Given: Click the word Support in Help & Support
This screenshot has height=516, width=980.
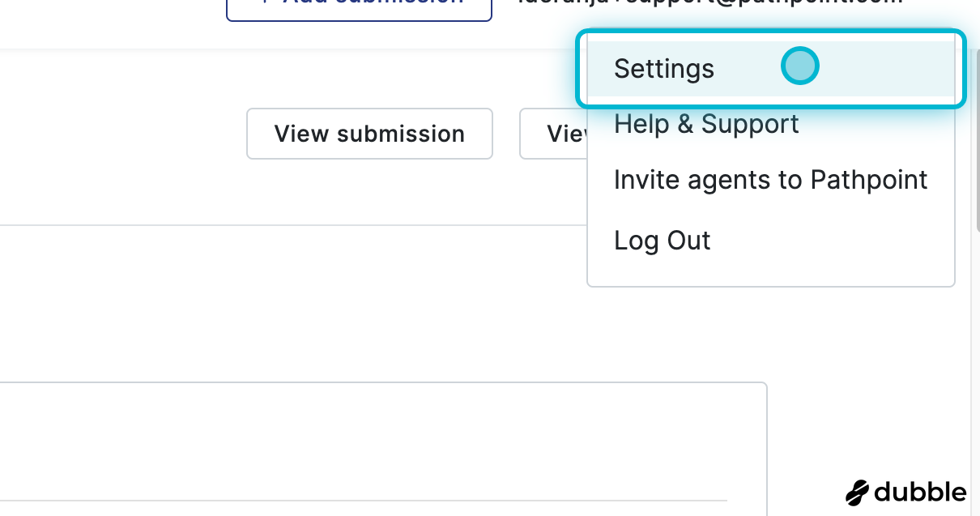Looking at the screenshot, I should tap(750, 125).
